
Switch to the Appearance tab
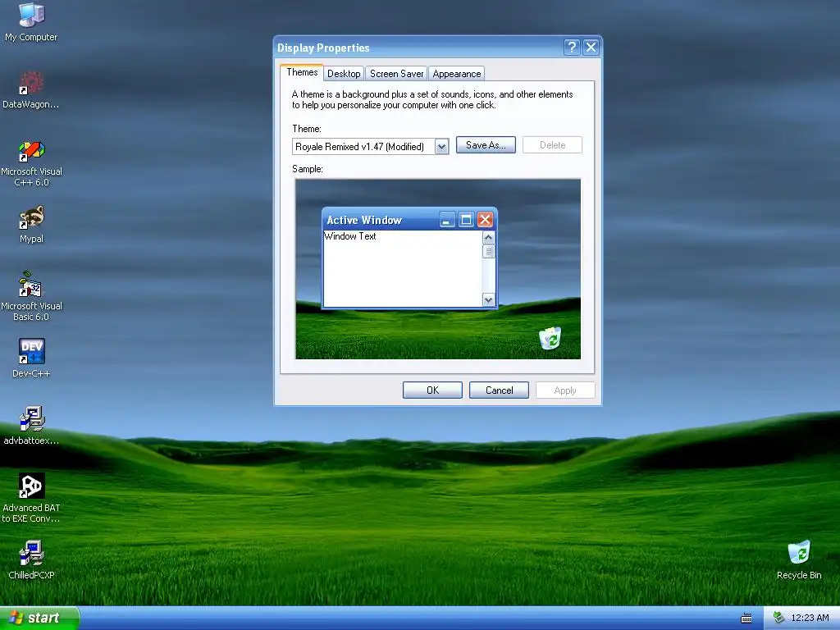[456, 73]
